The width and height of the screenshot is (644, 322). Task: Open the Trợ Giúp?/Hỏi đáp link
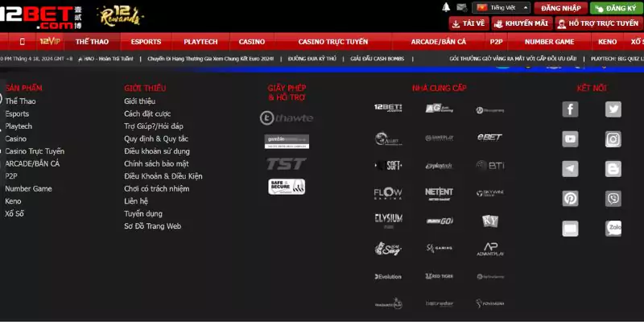pyautogui.click(x=154, y=126)
